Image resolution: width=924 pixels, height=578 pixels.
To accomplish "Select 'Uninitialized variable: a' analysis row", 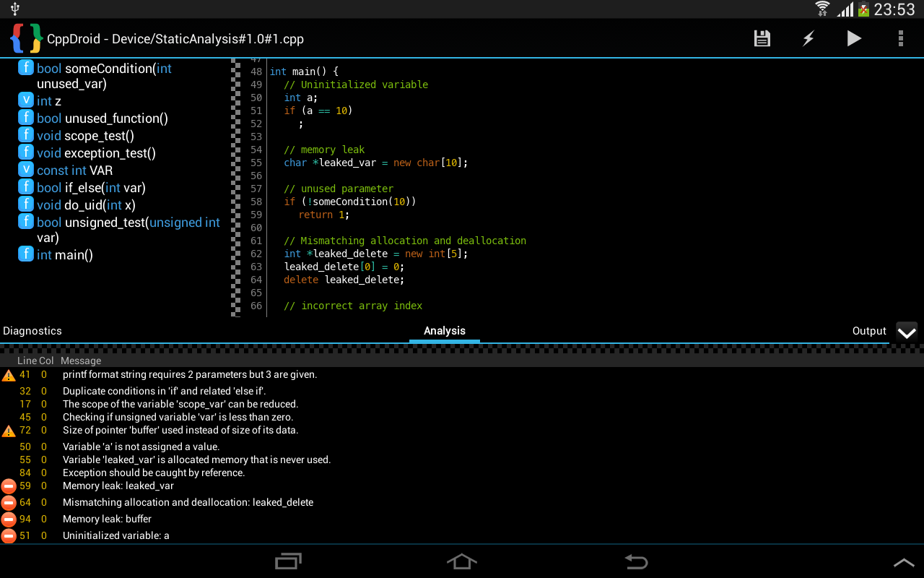I will click(115, 535).
